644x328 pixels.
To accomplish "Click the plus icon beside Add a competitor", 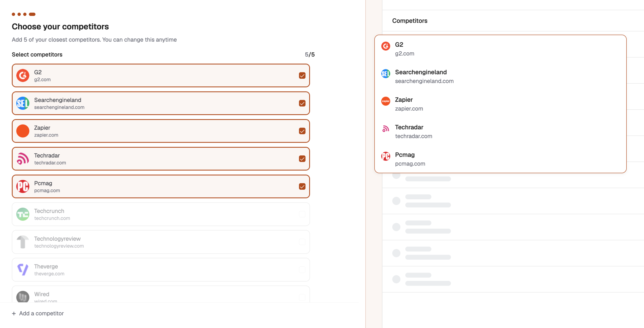I will click(x=14, y=313).
